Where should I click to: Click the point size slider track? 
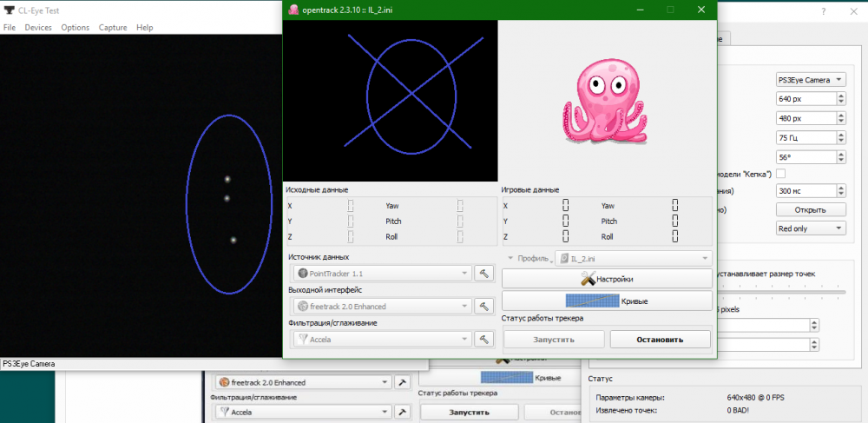click(x=781, y=291)
